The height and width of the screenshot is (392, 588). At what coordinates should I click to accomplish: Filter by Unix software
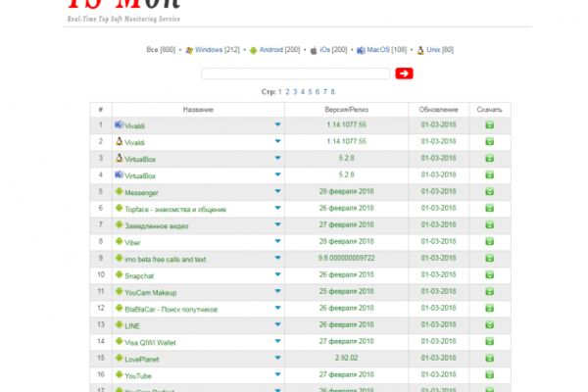(x=433, y=50)
